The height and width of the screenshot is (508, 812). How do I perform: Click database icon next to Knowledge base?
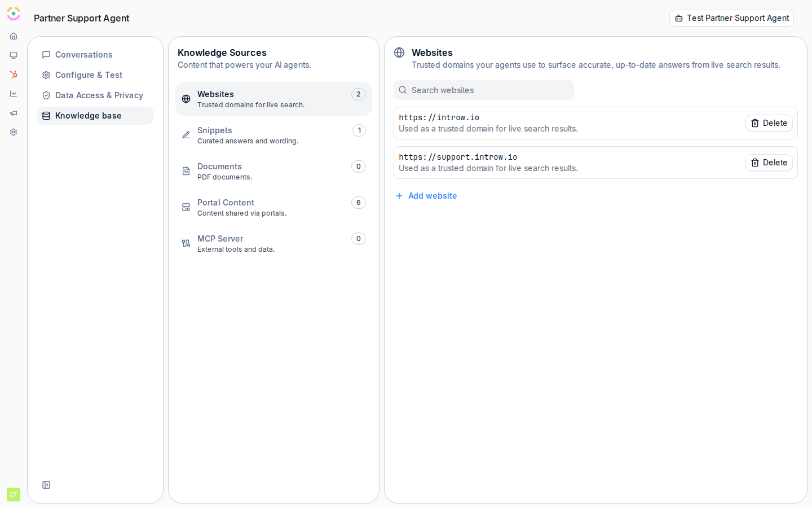point(46,116)
